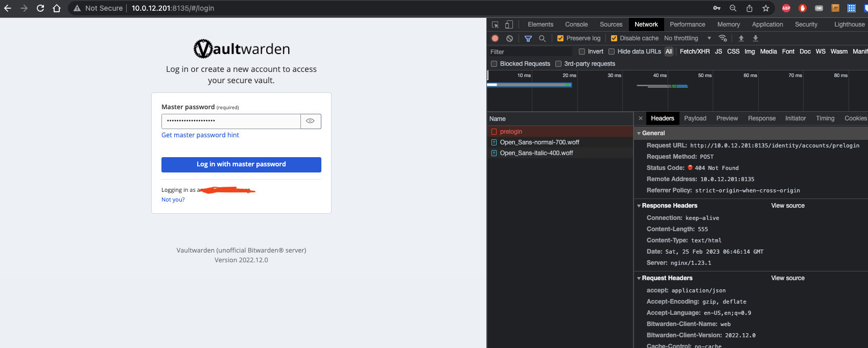Switch to the Elements panel tab

coord(541,24)
